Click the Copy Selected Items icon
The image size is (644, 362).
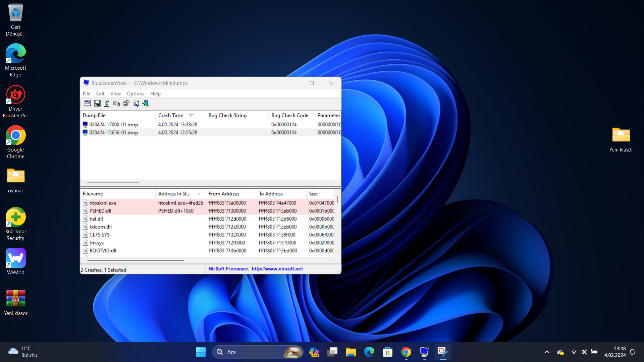click(x=116, y=103)
